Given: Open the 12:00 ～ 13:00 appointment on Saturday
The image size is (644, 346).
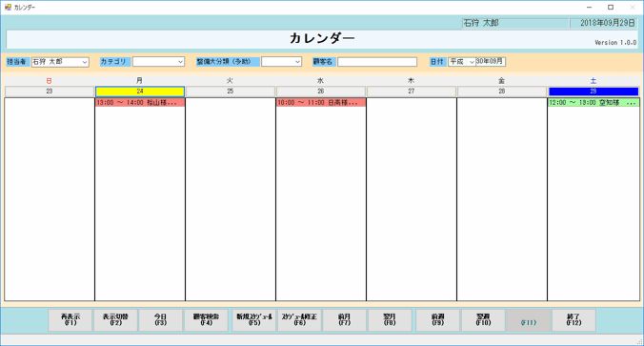Looking at the screenshot, I should [x=594, y=102].
